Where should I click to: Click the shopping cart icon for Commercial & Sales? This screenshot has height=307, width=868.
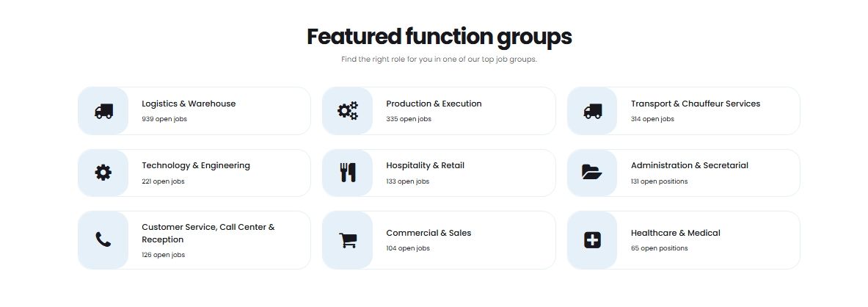[x=348, y=239]
